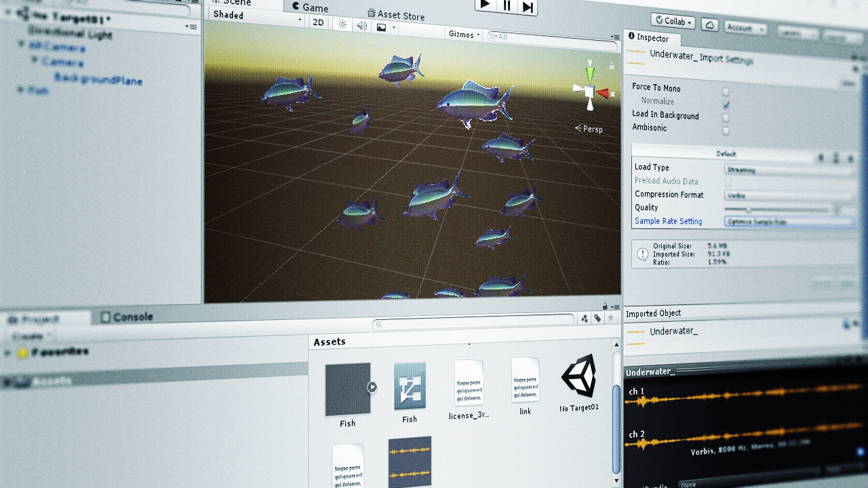Toggle scene effects image icon

[381, 27]
